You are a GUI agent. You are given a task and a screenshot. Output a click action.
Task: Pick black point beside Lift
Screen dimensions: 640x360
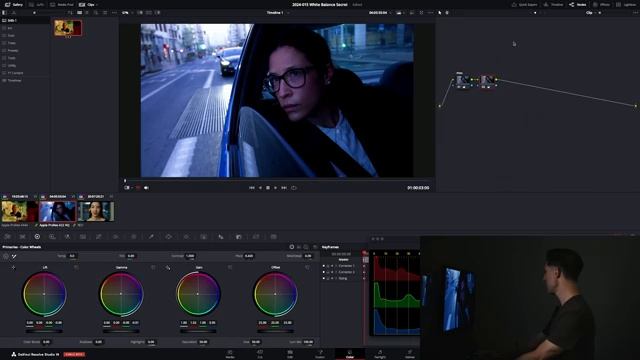tap(13, 268)
